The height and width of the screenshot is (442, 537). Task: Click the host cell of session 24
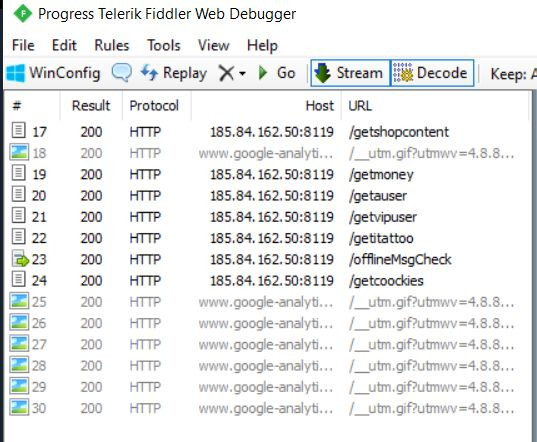(272, 281)
